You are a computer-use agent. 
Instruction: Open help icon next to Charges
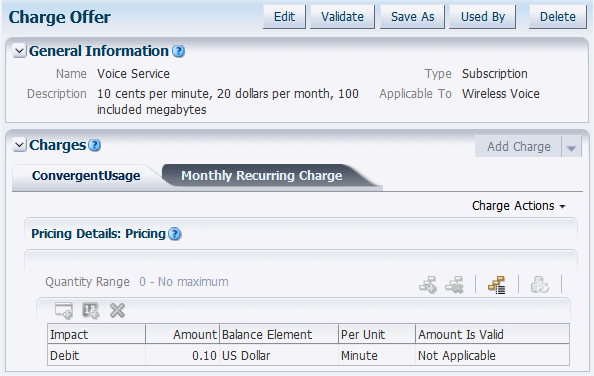(x=94, y=145)
